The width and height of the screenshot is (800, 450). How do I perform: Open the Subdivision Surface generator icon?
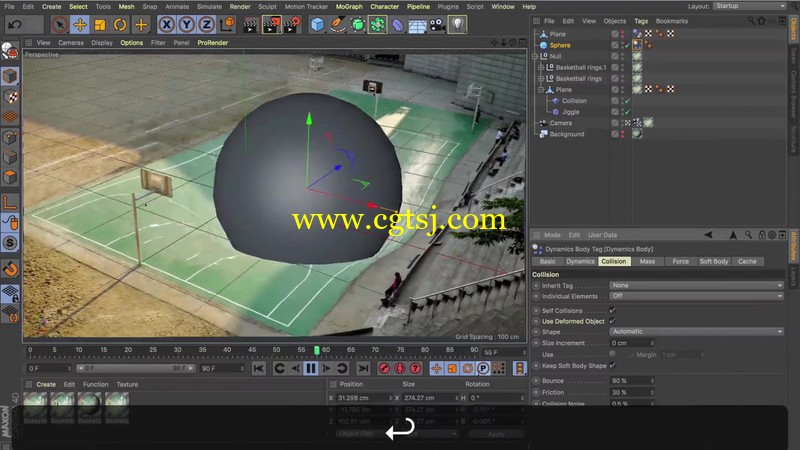click(x=358, y=24)
